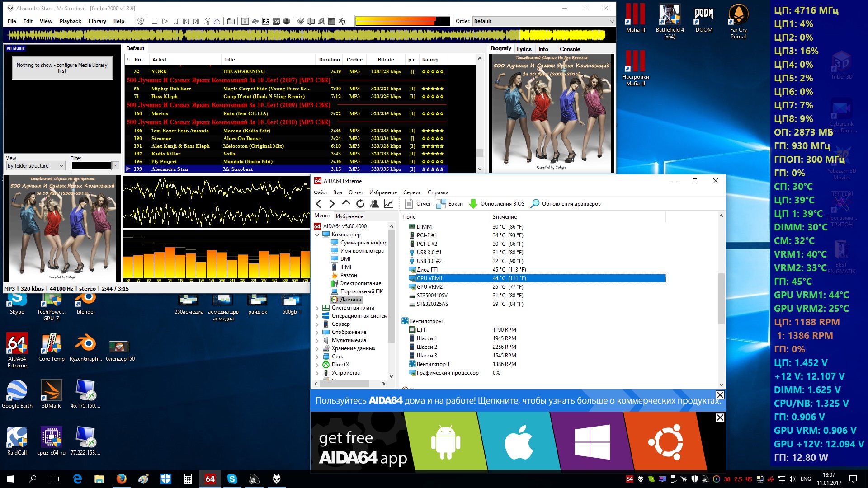Open AIDA64 graph icon in toolbar
This screenshot has height=488, width=868.
(388, 204)
